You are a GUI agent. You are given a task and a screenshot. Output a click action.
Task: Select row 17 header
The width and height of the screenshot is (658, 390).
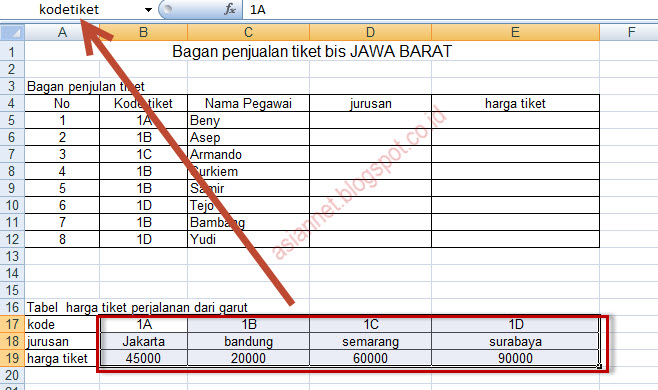point(12,324)
